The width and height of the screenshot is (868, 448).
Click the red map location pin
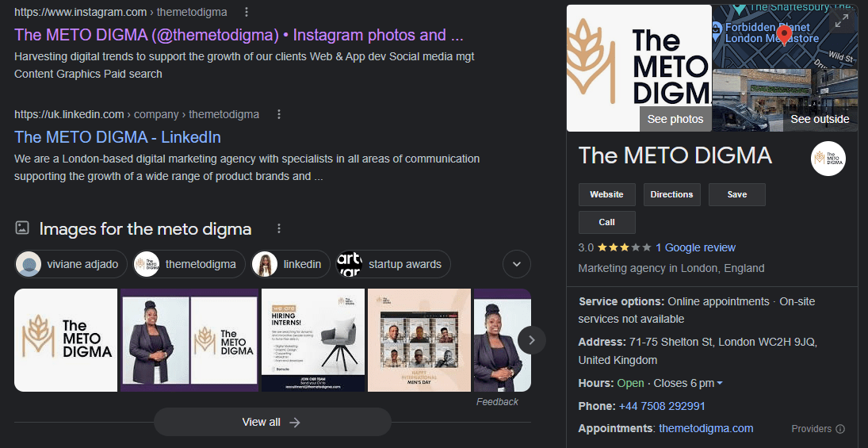pos(783,35)
